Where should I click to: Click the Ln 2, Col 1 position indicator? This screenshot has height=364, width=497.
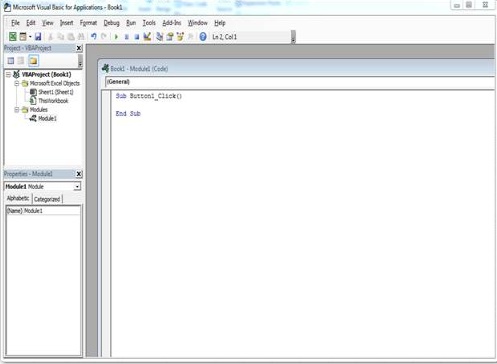[x=225, y=37]
